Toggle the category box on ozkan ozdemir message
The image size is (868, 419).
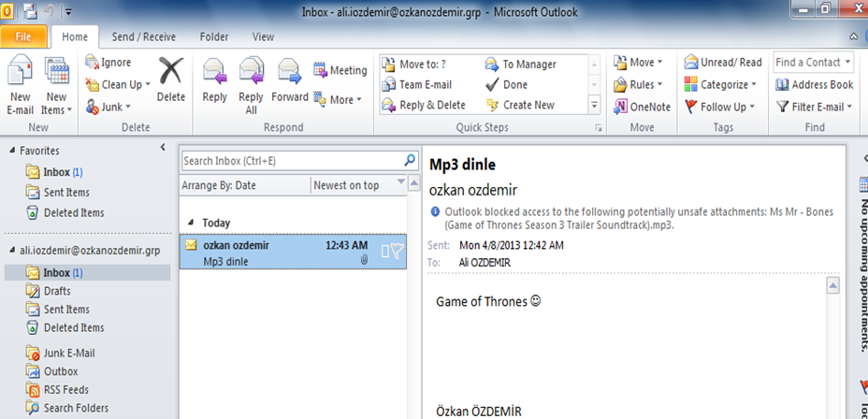pos(386,252)
